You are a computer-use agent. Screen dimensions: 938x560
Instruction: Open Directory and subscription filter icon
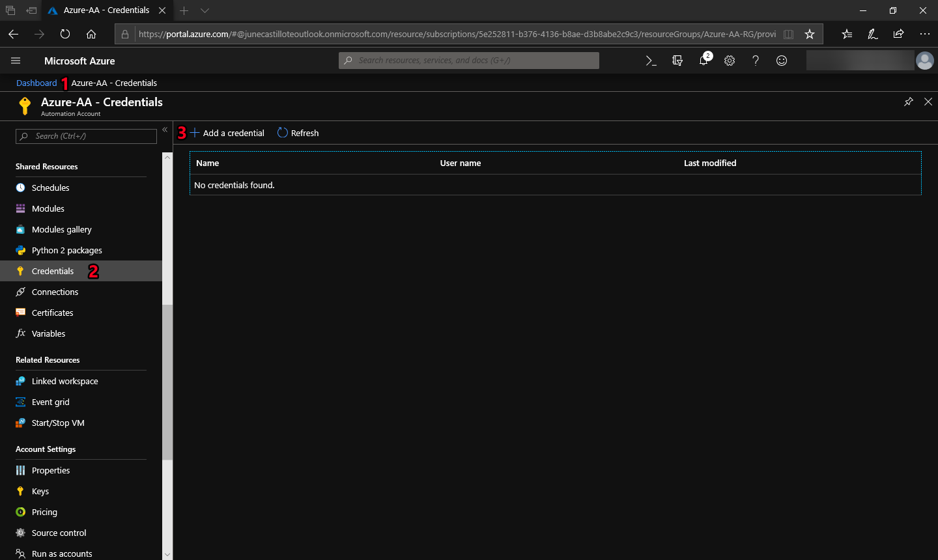(x=677, y=61)
